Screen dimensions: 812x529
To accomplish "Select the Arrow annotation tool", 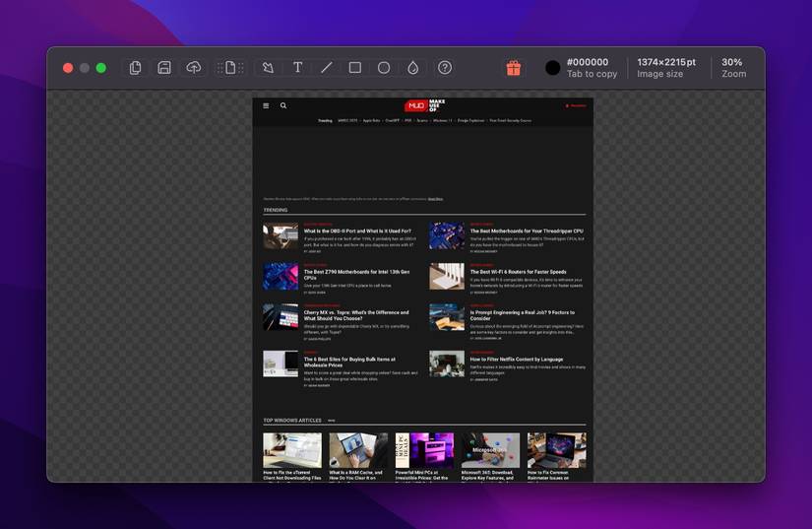I will 268,68.
